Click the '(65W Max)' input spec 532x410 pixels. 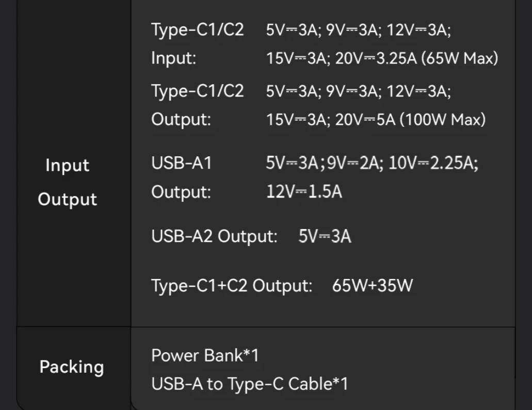(460, 58)
